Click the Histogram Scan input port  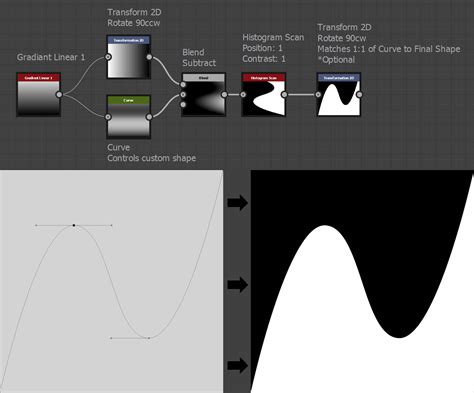coord(243,95)
